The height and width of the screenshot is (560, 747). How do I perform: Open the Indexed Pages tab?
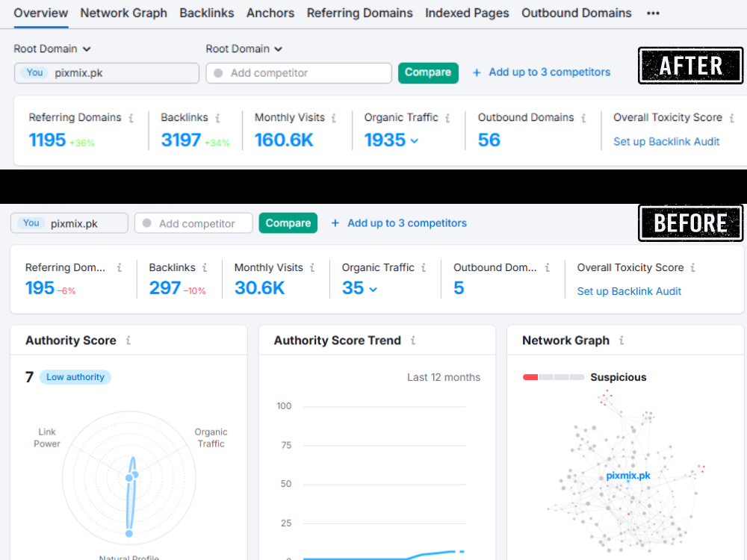pos(467,13)
